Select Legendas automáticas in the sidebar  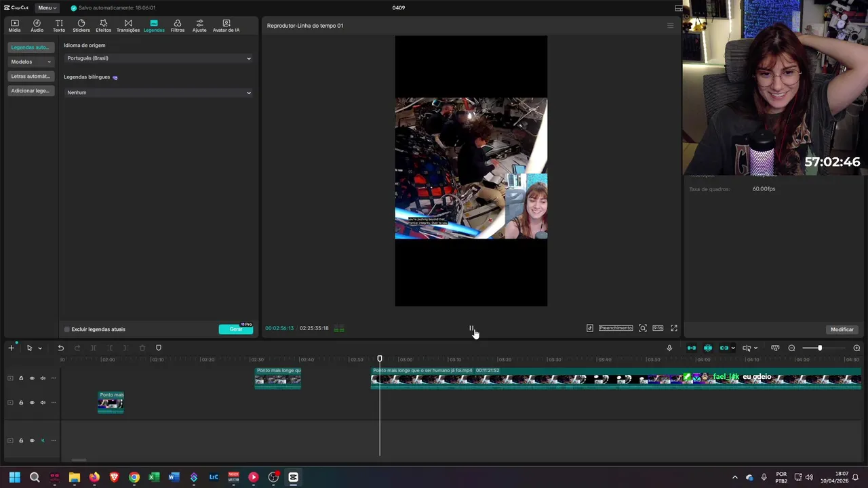coord(31,47)
